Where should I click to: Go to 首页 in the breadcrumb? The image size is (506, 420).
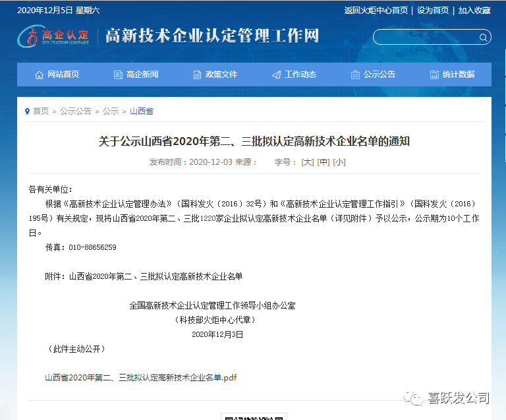(x=41, y=111)
